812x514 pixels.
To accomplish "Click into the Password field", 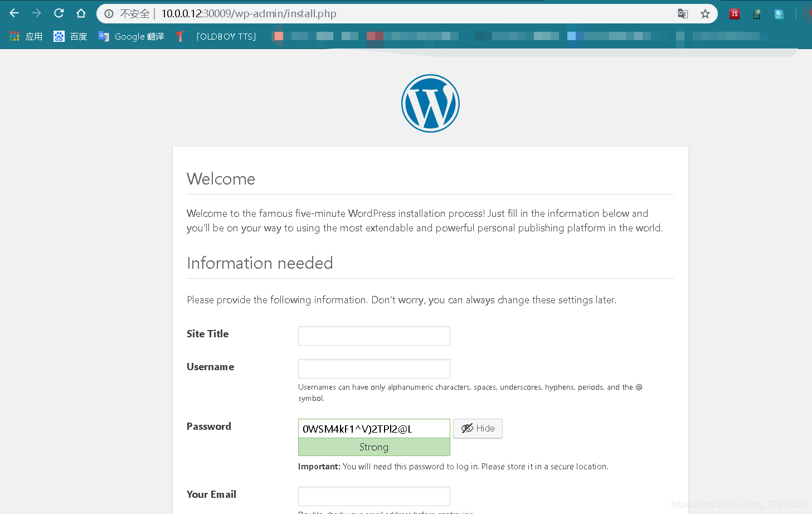I will (x=374, y=428).
